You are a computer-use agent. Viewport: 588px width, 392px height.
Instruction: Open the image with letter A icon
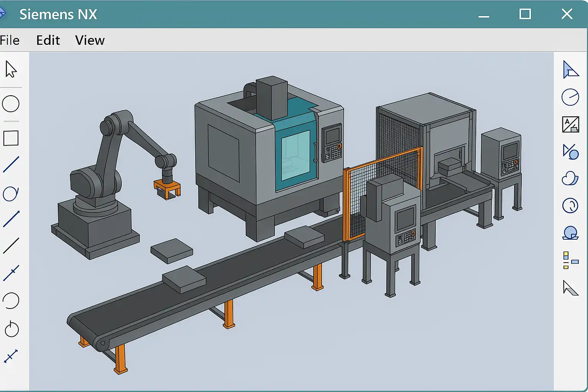tap(570, 125)
